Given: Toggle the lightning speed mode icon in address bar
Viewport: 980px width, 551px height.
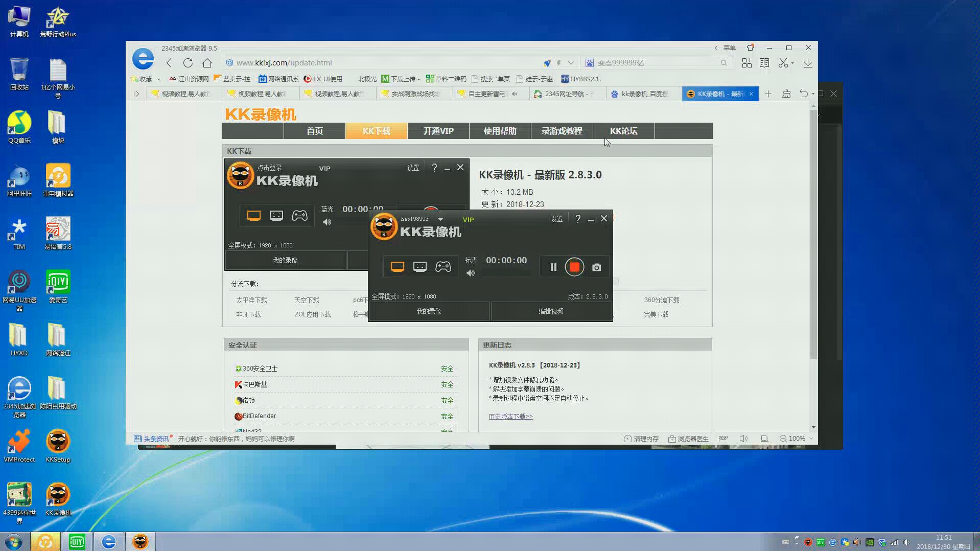Looking at the screenshot, I should click(559, 63).
